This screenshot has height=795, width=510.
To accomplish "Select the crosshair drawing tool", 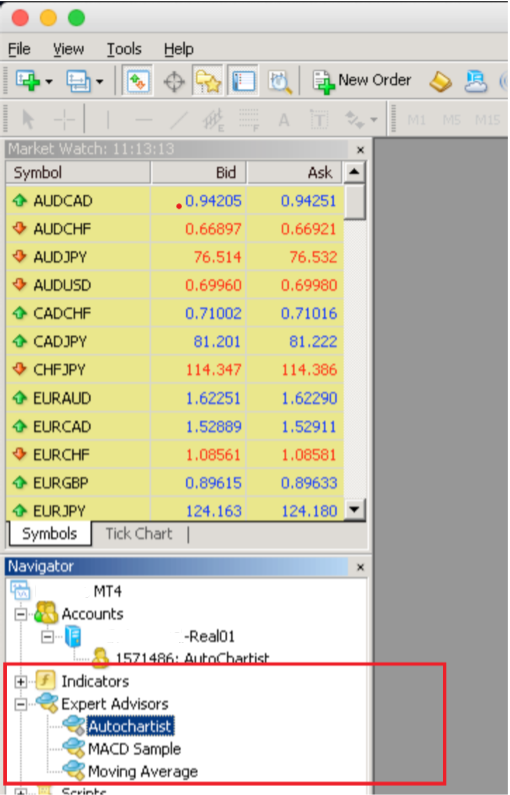I will point(64,120).
